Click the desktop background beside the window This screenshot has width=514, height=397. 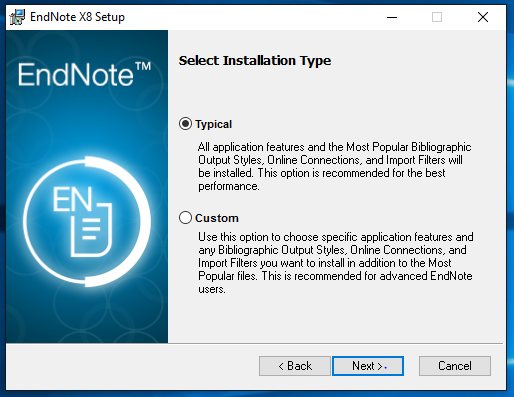(x=510, y=200)
